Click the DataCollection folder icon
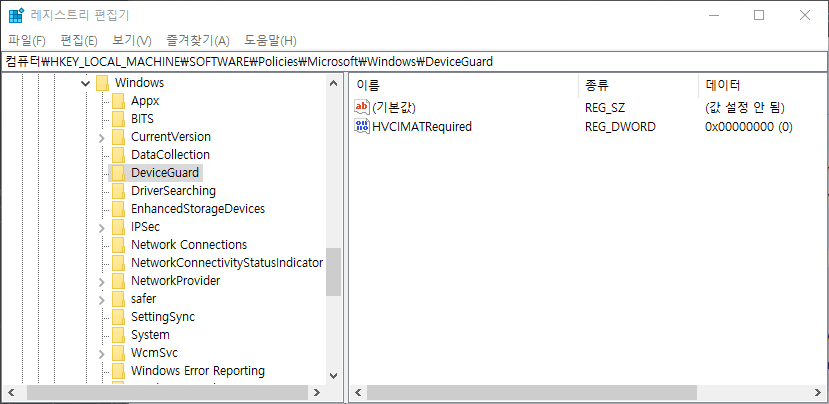Image resolution: width=829 pixels, height=404 pixels. 118,154
